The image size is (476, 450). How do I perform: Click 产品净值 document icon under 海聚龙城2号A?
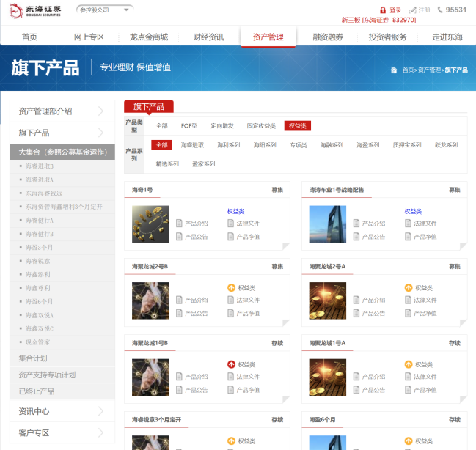pos(409,313)
